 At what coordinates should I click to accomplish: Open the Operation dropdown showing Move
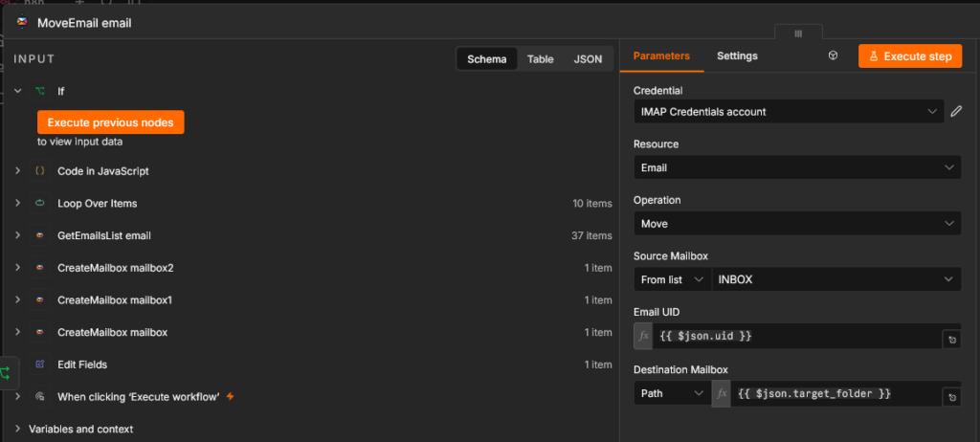(x=797, y=224)
